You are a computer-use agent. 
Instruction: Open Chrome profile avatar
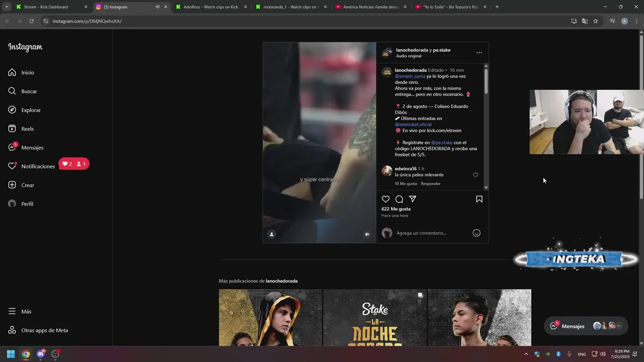point(624,21)
